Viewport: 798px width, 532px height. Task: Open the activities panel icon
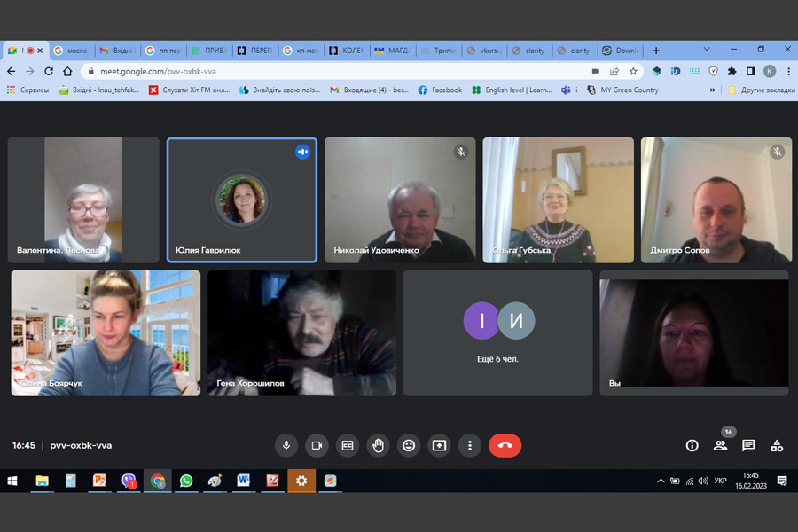point(777,446)
